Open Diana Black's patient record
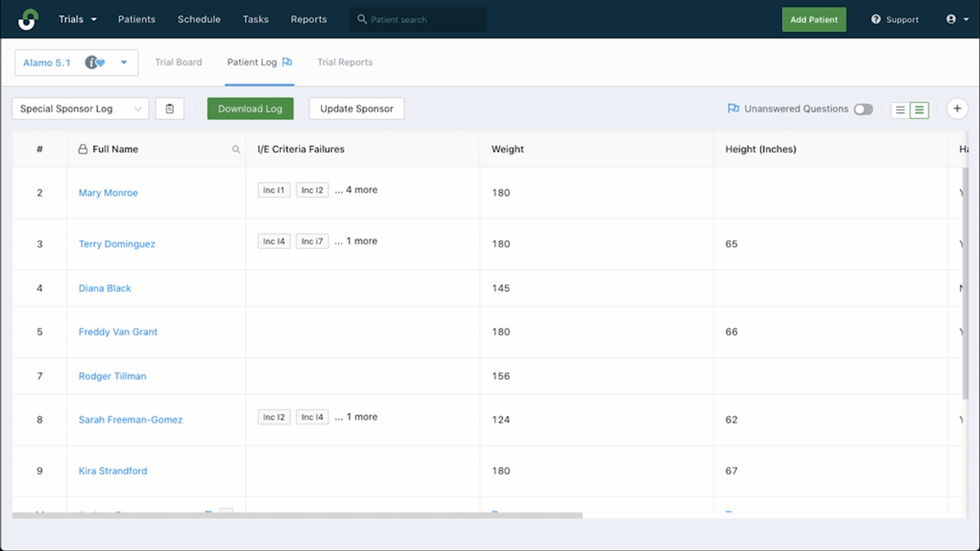Viewport: 980px width, 551px height. [105, 288]
